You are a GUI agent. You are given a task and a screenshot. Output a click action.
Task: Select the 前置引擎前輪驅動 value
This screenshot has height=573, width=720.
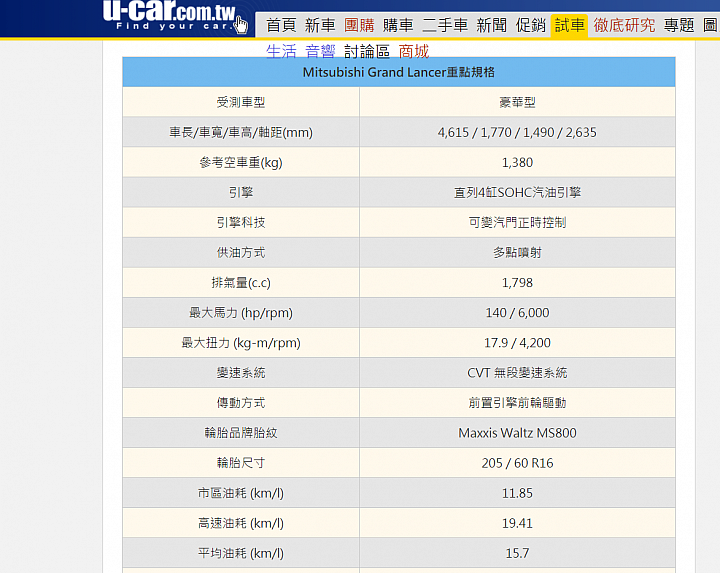tap(517, 403)
